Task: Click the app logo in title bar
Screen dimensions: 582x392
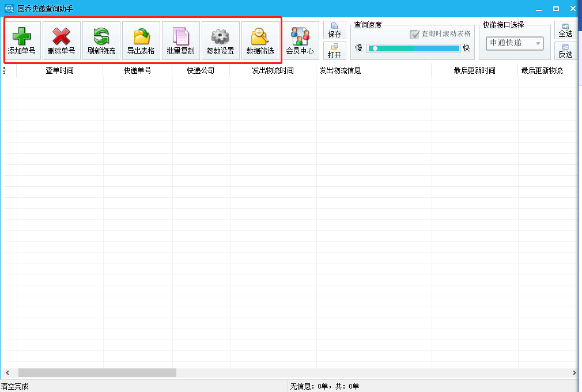Action: pos(9,8)
